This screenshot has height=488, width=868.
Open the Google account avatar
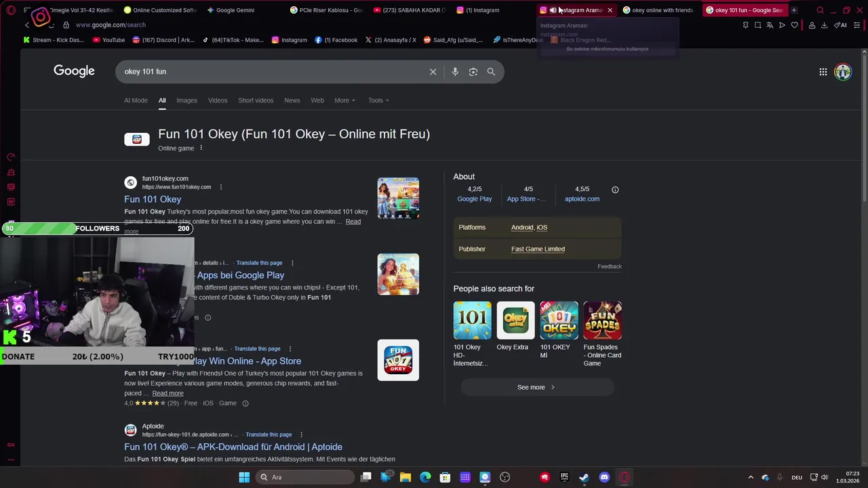843,72
